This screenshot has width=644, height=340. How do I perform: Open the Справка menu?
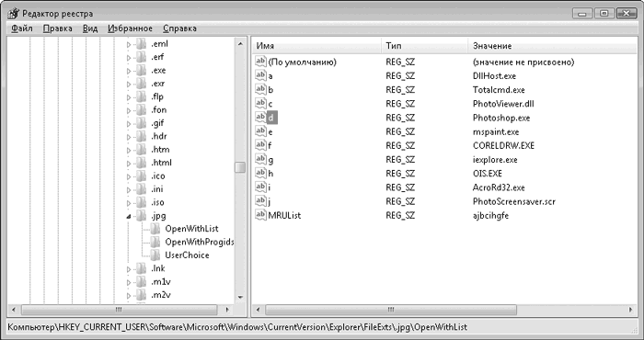[179, 28]
